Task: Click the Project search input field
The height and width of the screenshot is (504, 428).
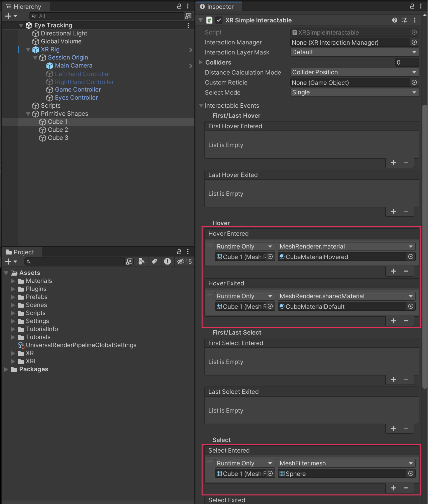Action: 76,262
